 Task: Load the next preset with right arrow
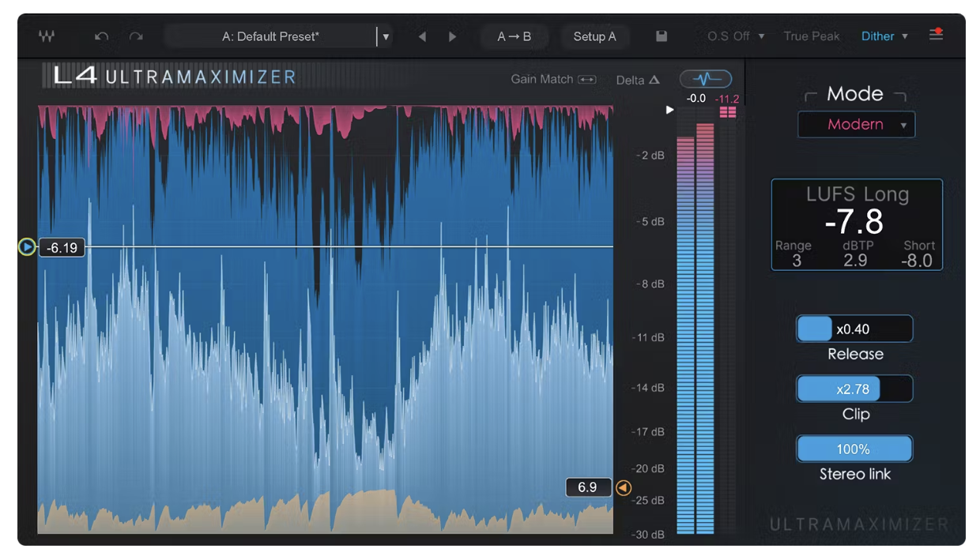(x=452, y=36)
